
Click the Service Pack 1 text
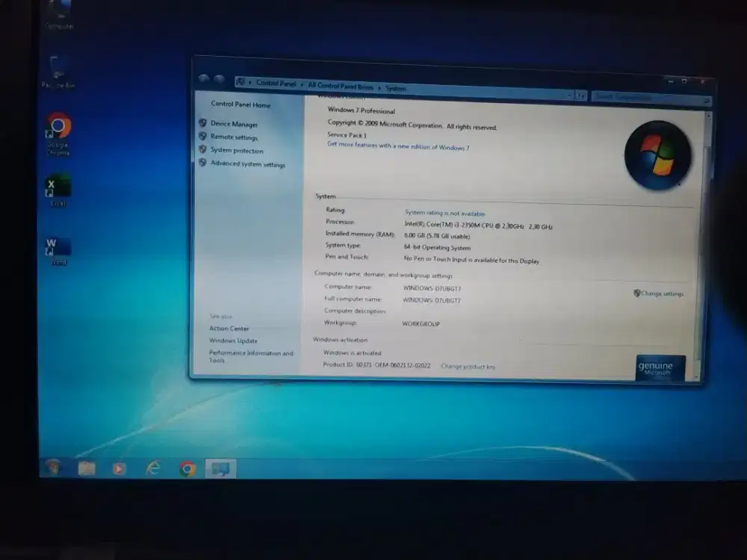click(x=347, y=134)
